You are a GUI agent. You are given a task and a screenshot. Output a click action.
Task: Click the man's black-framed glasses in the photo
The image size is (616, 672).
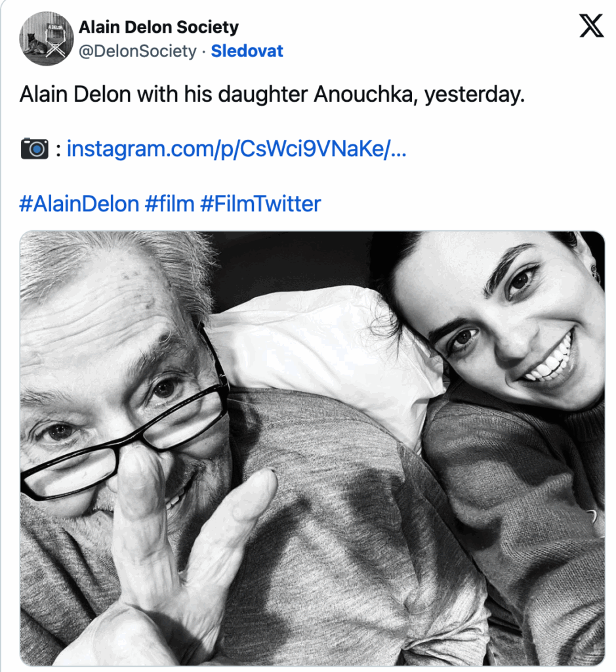click(x=129, y=429)
